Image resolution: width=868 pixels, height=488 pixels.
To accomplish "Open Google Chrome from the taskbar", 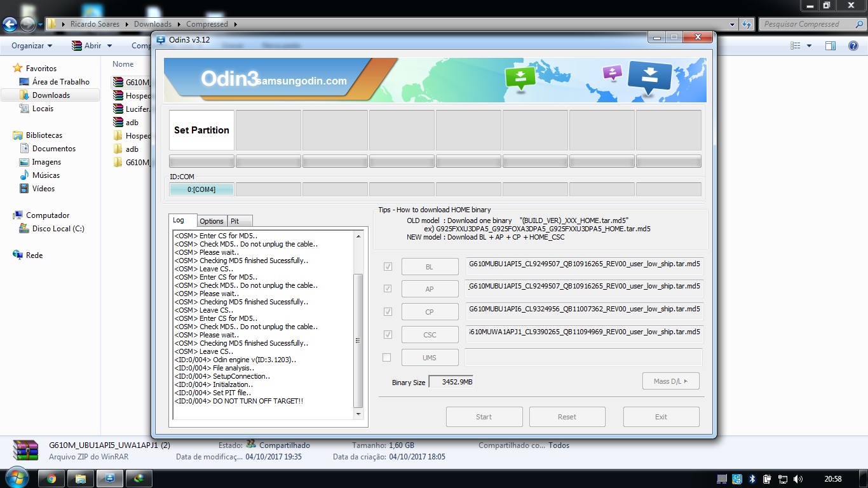I will (x=51, y=478).
